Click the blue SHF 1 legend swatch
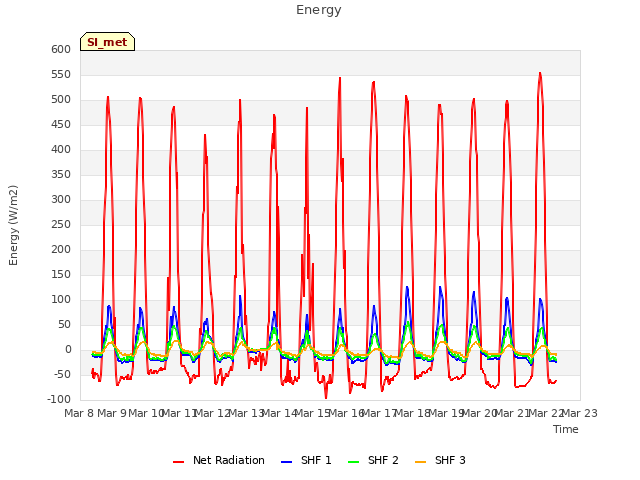This screenshot has height=480, width=640. click(287, 462)
